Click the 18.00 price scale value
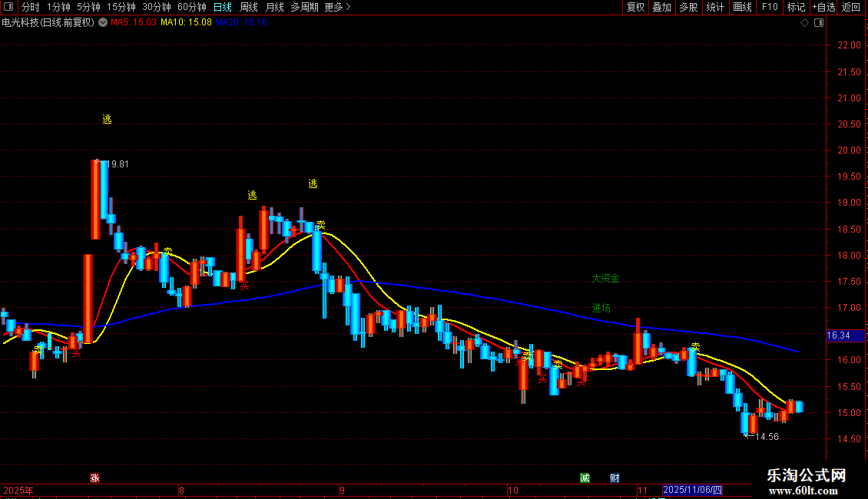Screen dimensions: 868x499 point(849,256)
